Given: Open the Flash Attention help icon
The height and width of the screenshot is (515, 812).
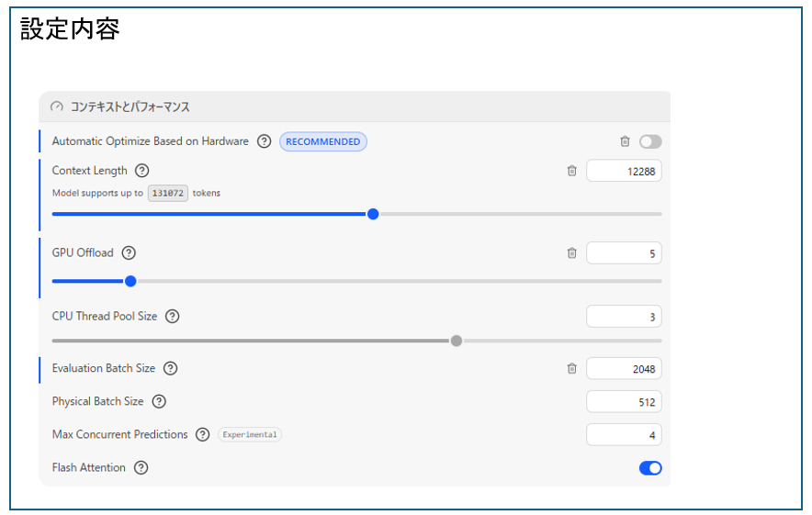Looking at the screenshot, I should (141, 467).
